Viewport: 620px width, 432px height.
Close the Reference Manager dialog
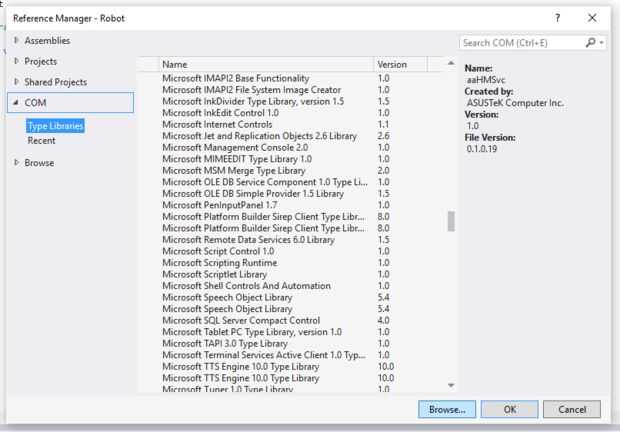pyautogui.click(x=592, y=18)
